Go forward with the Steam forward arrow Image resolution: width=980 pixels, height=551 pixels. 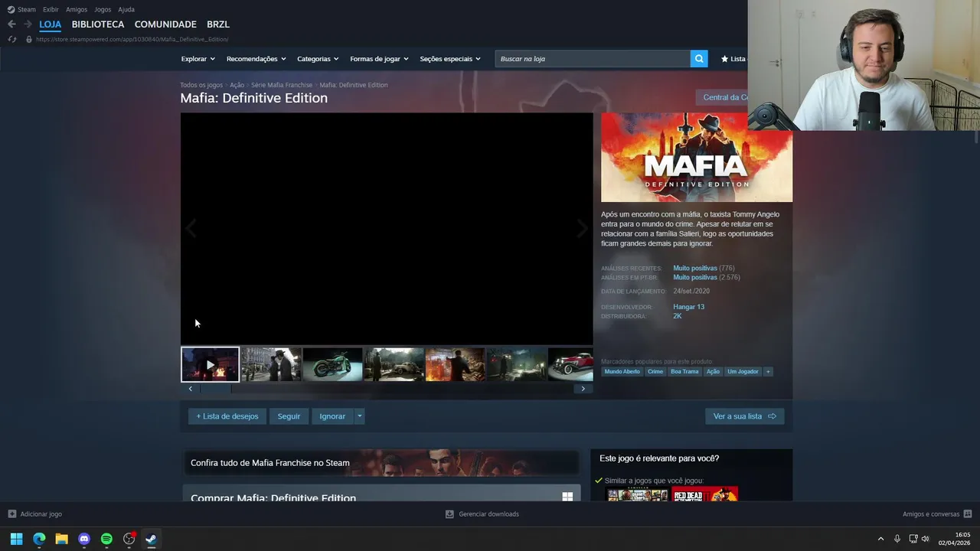[28, 24]
